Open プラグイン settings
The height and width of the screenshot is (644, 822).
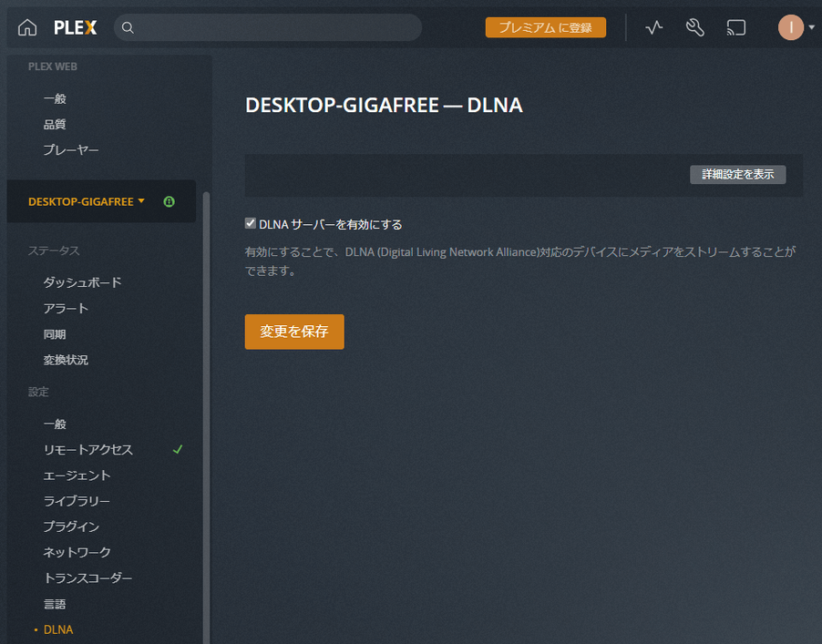pos(71,526)
